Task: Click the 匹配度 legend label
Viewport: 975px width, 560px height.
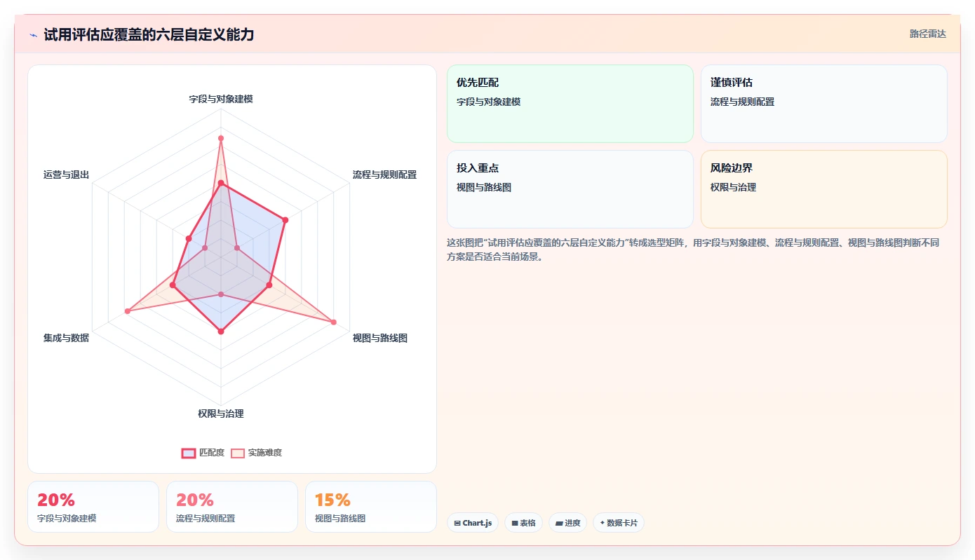Action: point(212,453)
